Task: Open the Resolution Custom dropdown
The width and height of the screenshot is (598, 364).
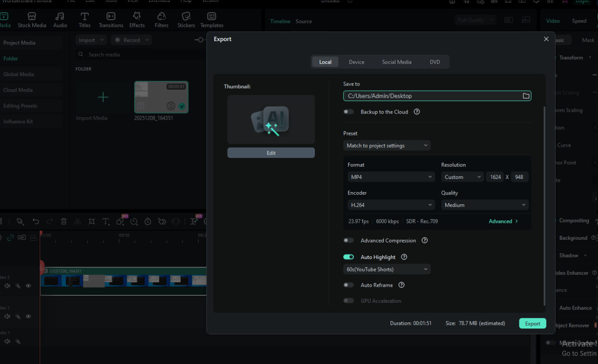Action: [x=463, y=177]
